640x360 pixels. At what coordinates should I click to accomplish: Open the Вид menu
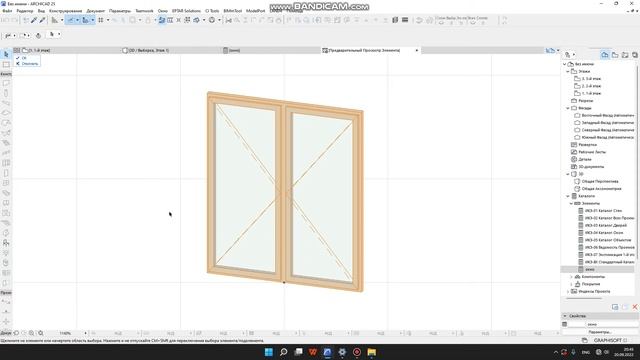click(41, 11)
